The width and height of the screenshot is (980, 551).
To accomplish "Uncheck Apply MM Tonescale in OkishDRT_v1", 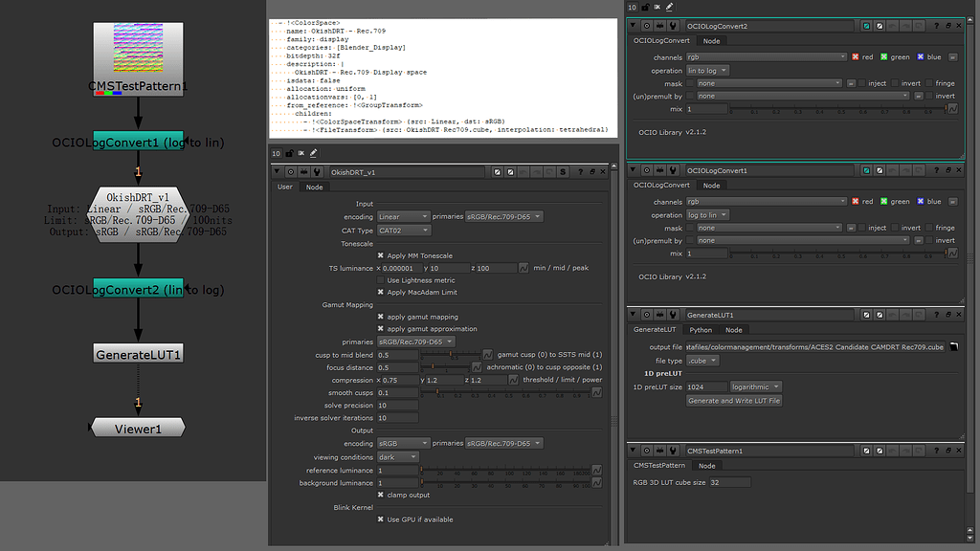I will click(x=380, y=256).
